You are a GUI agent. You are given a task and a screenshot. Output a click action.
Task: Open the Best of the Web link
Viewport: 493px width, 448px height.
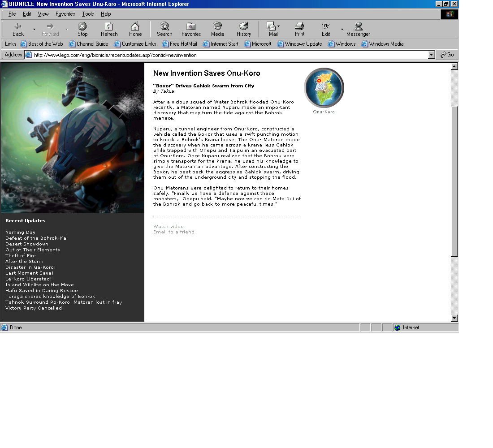[x=42, y=44]
